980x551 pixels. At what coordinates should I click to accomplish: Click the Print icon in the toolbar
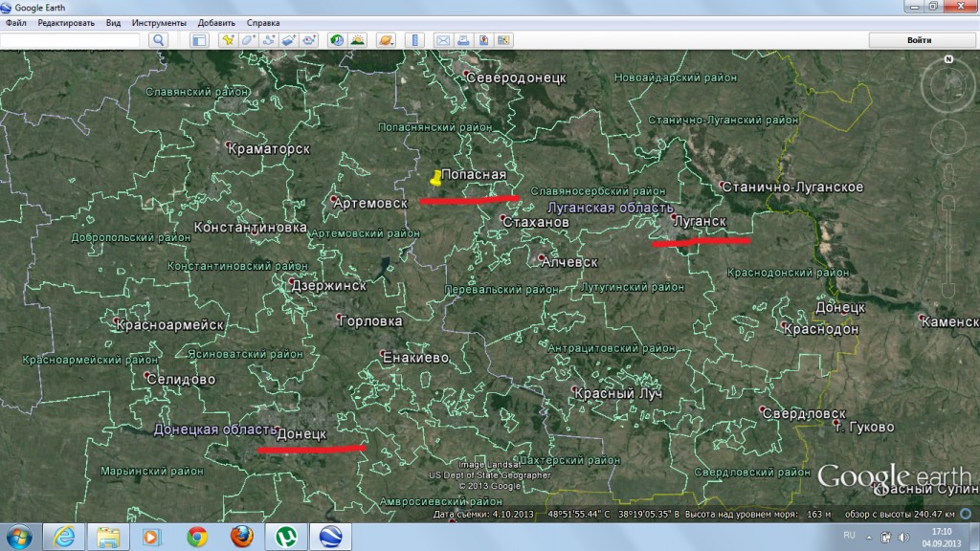(463, 40)
